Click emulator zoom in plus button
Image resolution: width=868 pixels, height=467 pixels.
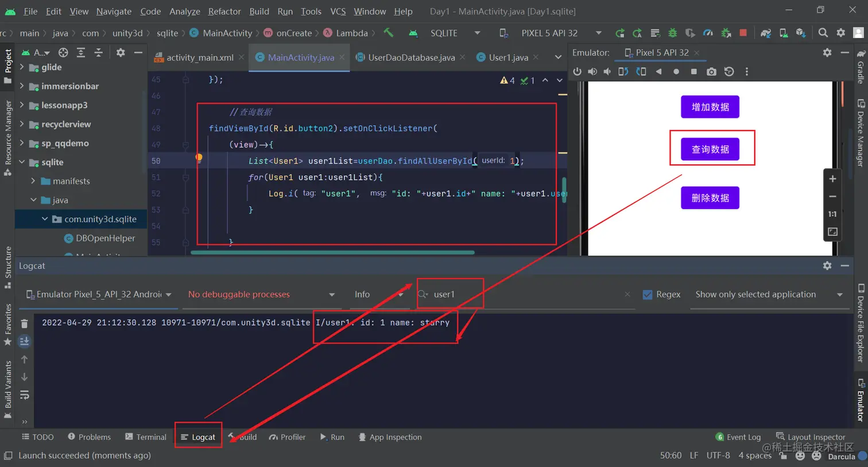(832, 179)
